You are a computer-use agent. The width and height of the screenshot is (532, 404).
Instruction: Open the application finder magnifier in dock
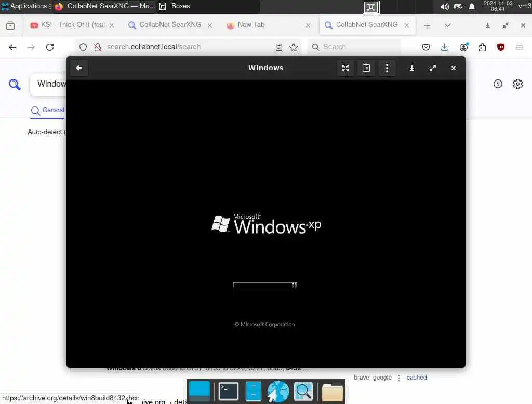tap(303, 391)
